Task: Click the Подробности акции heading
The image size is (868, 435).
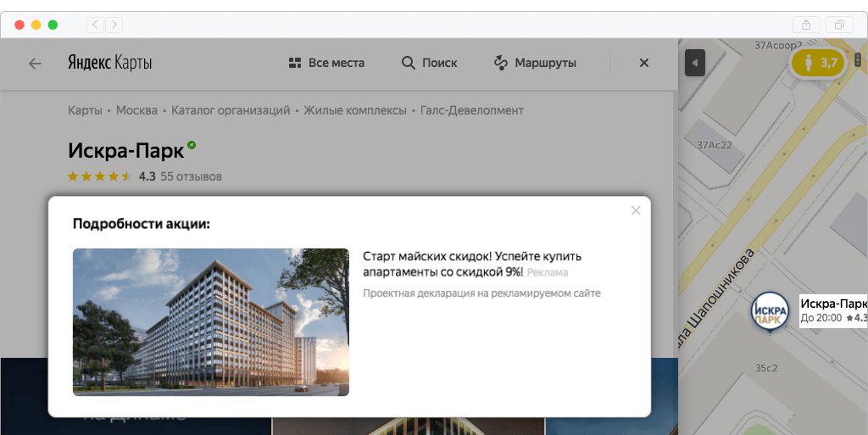Action: (x=142, y=224)
